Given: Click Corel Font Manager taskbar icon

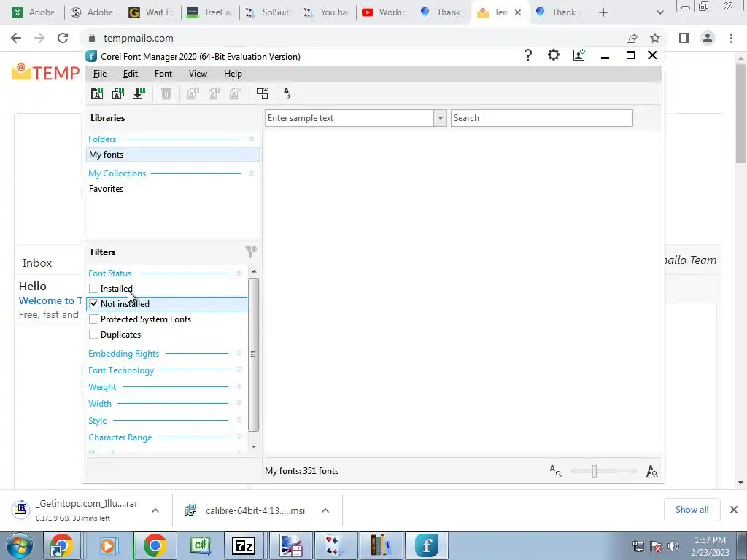Looking at the screenshot, I should (x=427, y=545).
